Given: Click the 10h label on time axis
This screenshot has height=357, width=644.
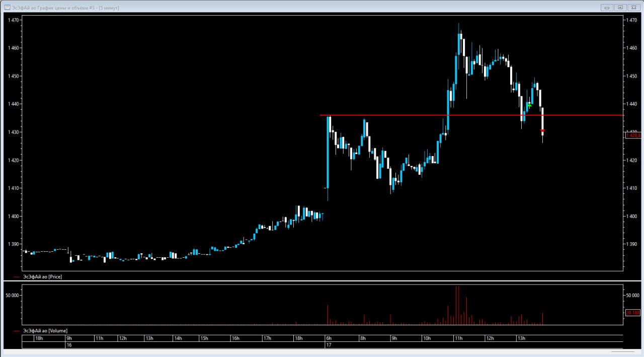Looking at the screenshot, I should pos(427,338).
